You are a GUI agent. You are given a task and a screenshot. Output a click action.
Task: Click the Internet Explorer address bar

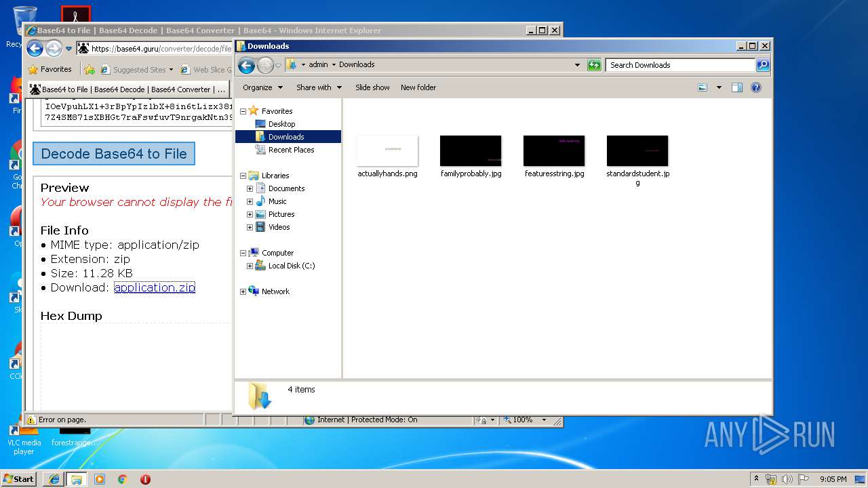point(161,48)
